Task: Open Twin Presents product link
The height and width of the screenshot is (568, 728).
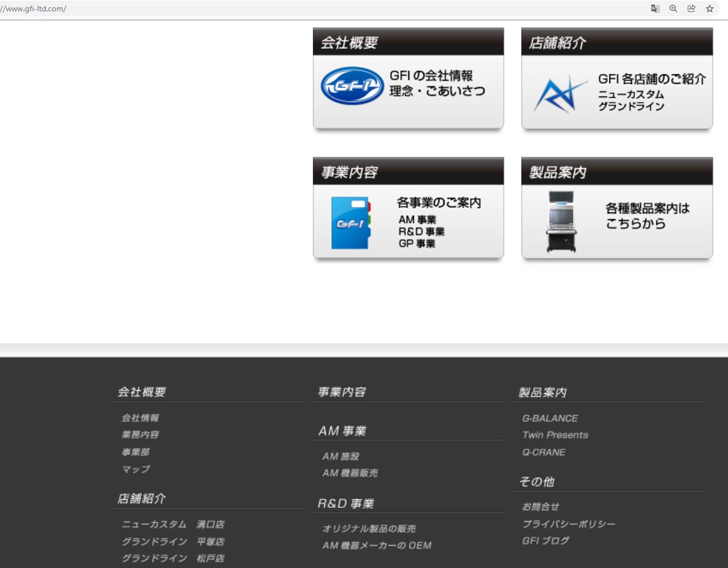Action: 555,435
